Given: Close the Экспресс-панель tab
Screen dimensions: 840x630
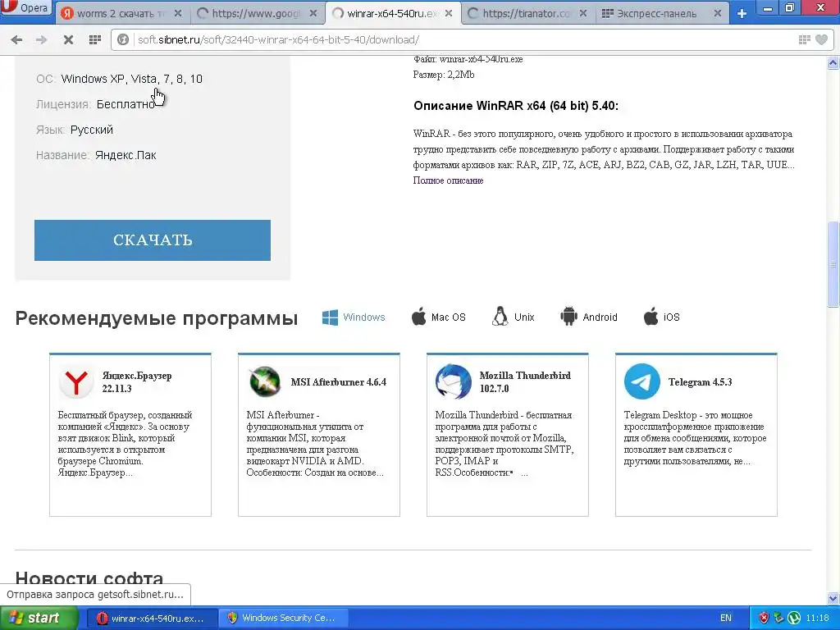Looking at the screenshot, I should click(x=718, y=13).
